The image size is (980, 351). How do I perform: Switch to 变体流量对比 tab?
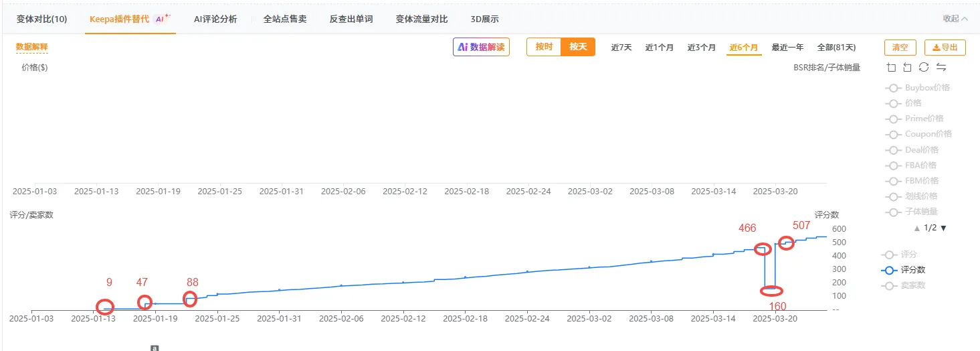(421, 19)
